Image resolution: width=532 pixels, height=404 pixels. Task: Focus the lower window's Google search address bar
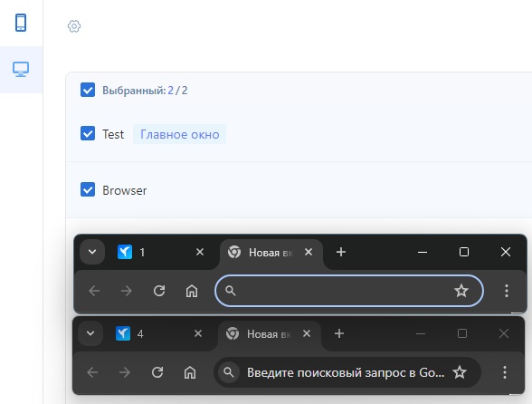click(x=347, y=372)
